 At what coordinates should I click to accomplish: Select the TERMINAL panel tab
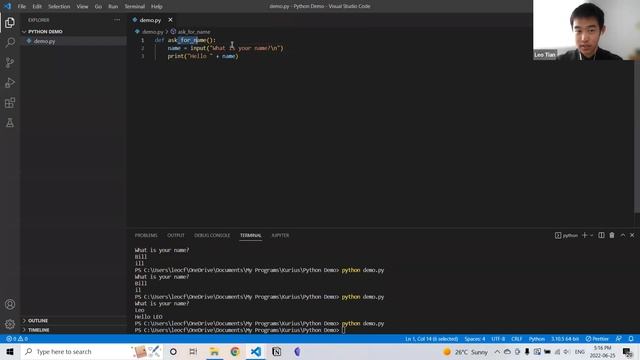251,235
